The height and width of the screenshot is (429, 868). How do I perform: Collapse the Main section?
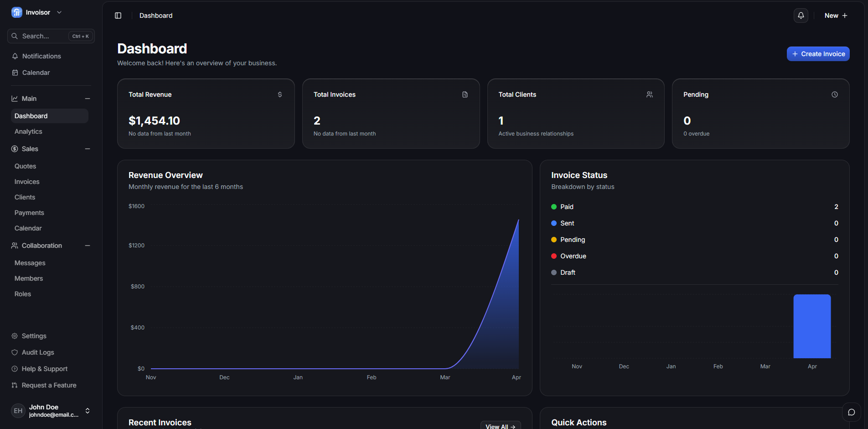88,99
